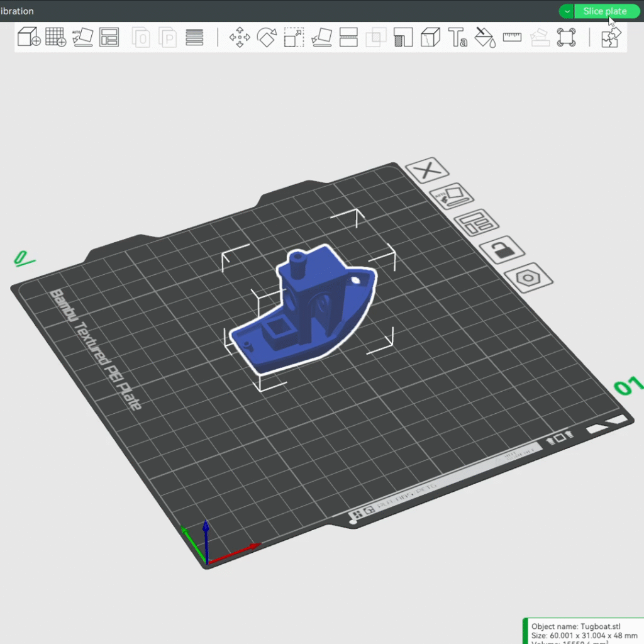Arrange all objects using top toolbar

tap(109, 37)
